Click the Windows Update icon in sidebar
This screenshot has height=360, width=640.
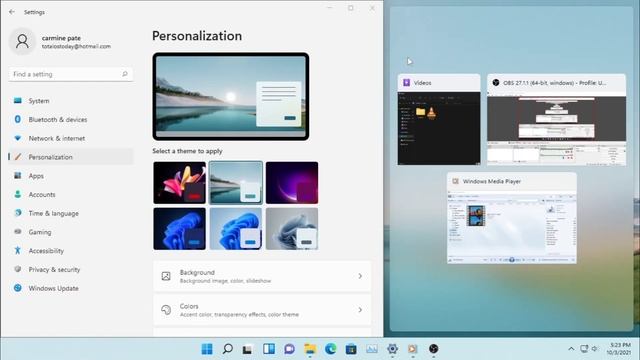click(x=18, y=288)
